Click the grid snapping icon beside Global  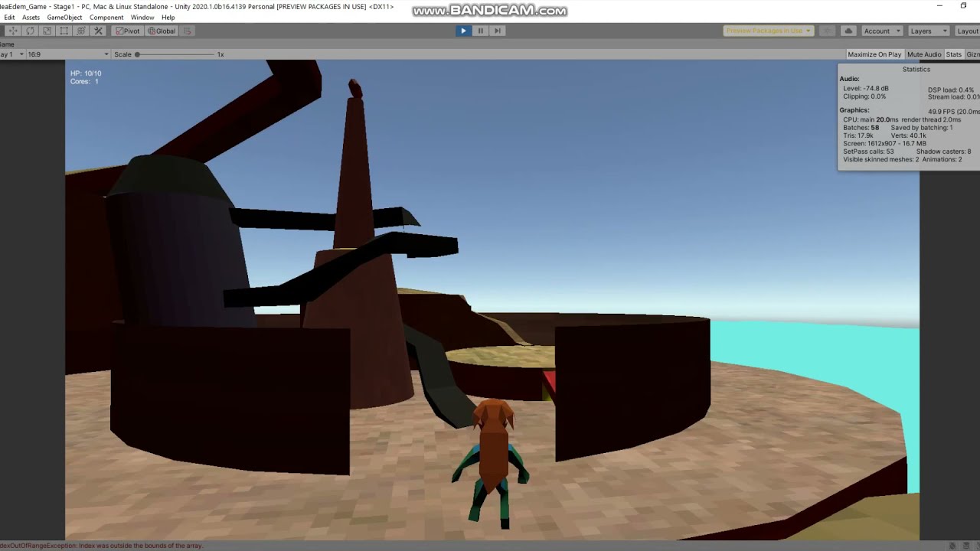coord(188,31)
